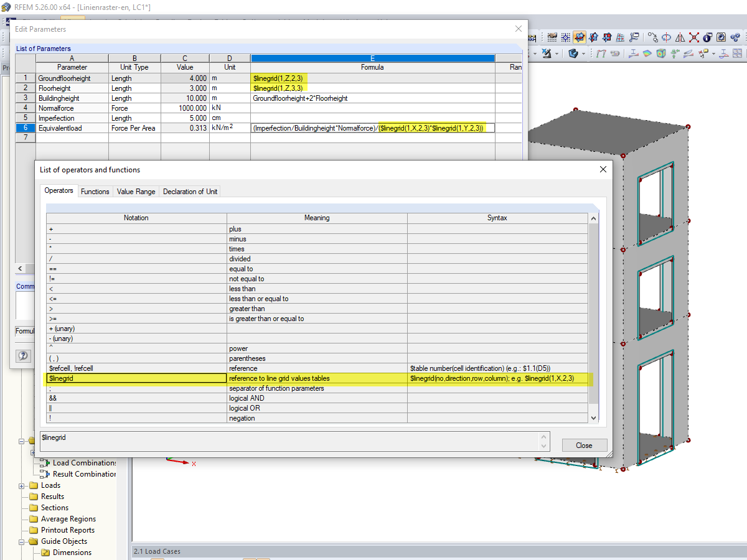Viewport: 747px width, 560px height.
Task: Select the color contour results icon
Action: pyautogui.click(x=648, y=54)
